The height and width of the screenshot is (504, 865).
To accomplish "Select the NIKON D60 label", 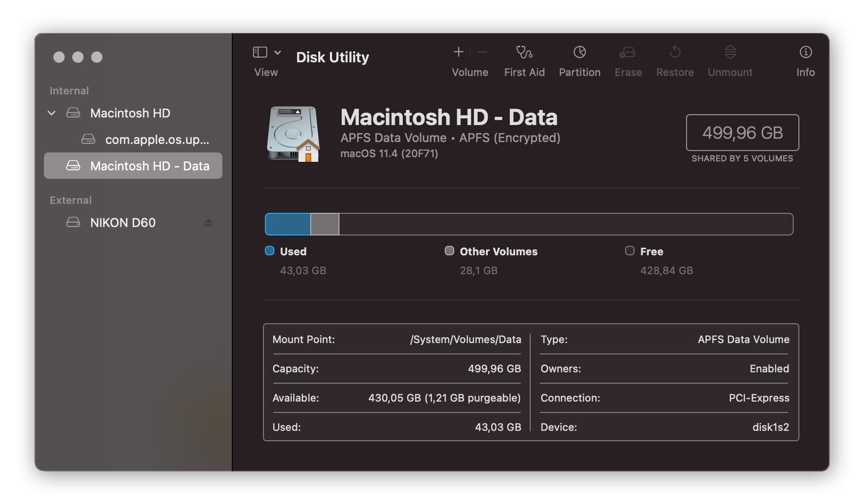I will pos(123,223).
